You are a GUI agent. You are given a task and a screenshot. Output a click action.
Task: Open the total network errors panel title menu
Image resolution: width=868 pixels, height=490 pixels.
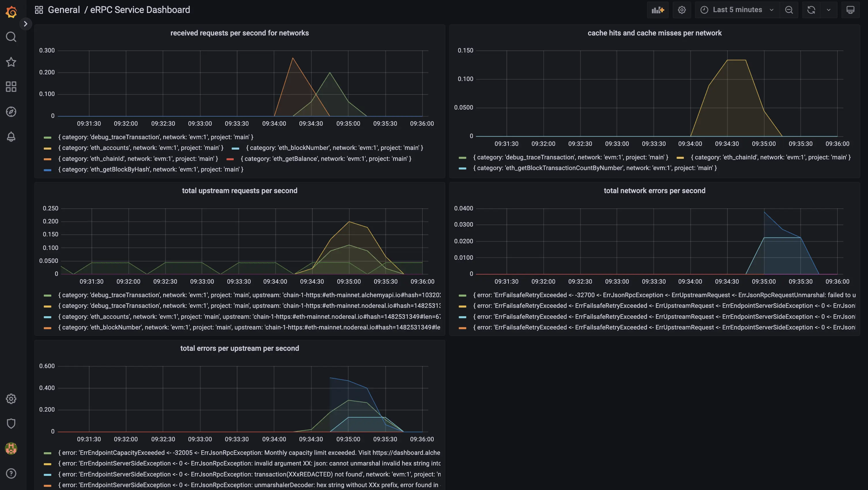(654, 191)
